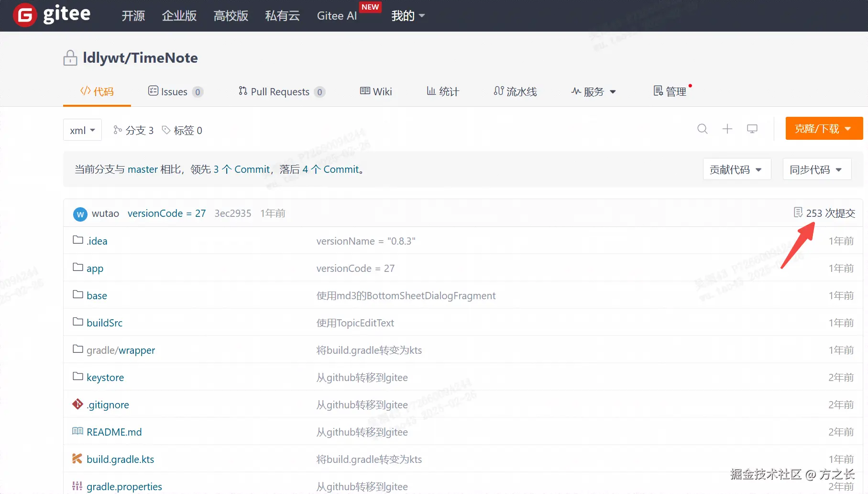
Task: Open the xml branch selector dropdown
Action: 82,130
